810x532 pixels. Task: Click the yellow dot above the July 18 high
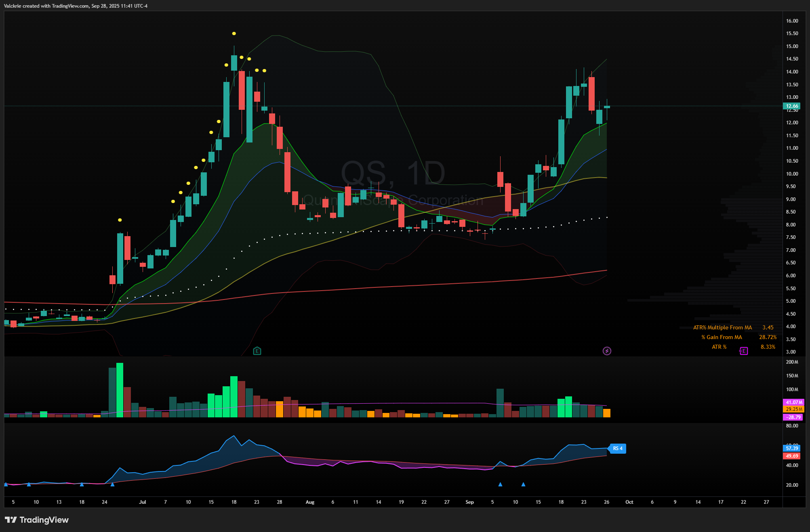(x=234, y=34)
